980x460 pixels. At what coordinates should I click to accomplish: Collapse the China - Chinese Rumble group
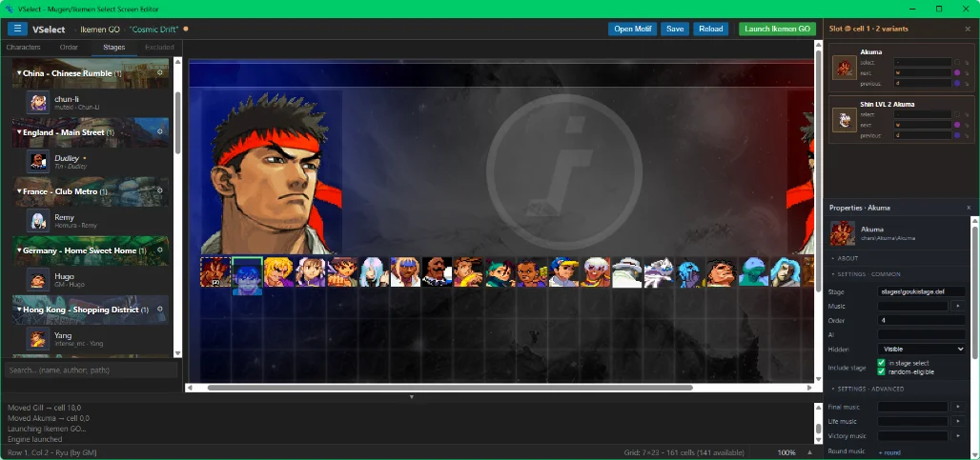19,73
